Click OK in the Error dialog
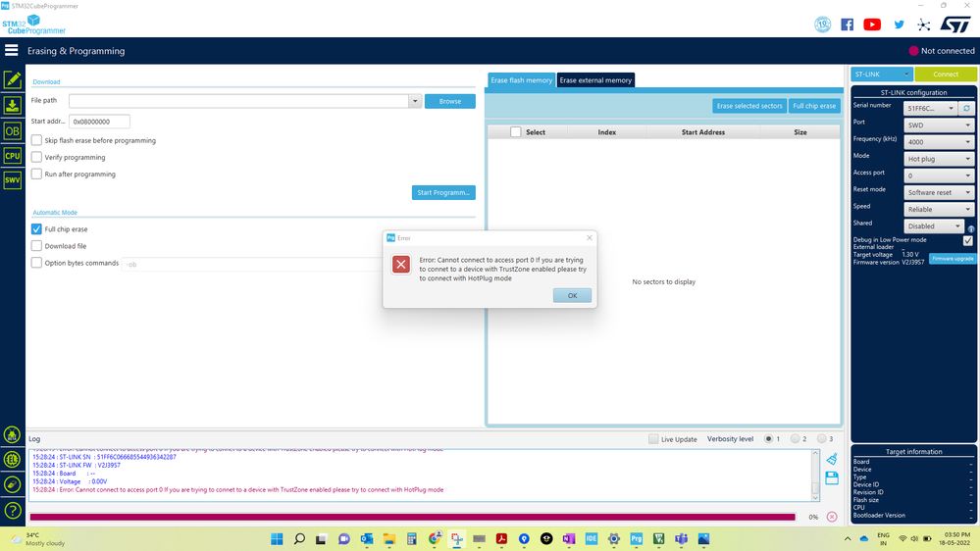The height and width of the screenshot is (551, 980). (572, 295)
